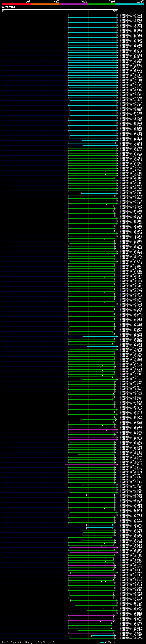Select hit UniRef100_C6T714

tap(131, 161)
